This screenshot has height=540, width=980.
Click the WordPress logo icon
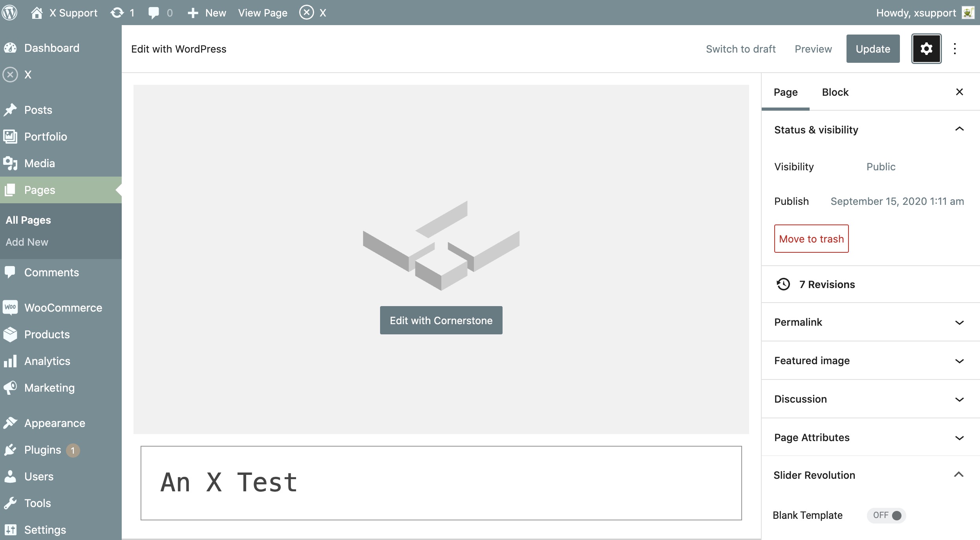(x=9, y=13)
